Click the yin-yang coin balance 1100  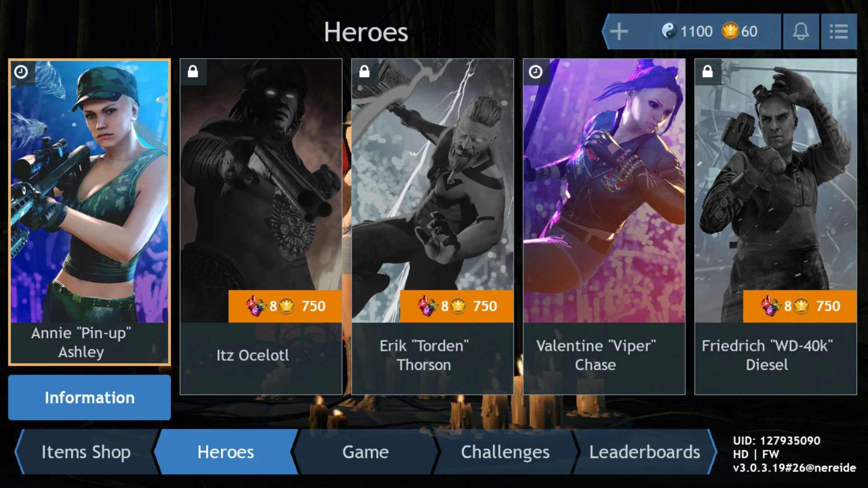pos(687,31)
